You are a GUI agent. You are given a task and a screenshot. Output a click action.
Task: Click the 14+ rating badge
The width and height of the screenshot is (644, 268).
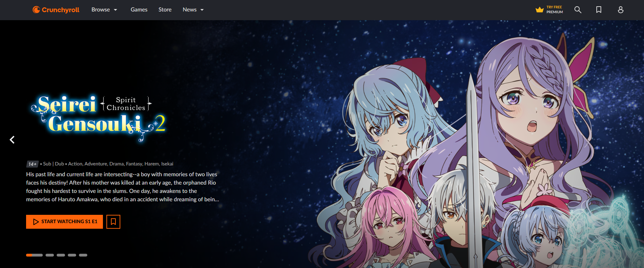pos(32,164)
